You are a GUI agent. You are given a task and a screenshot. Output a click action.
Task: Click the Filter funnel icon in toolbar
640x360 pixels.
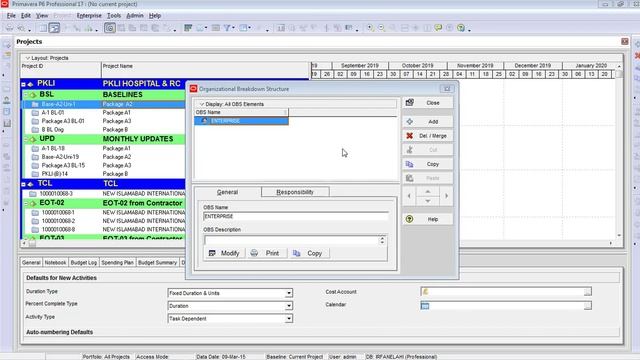[x=227, y=28]
